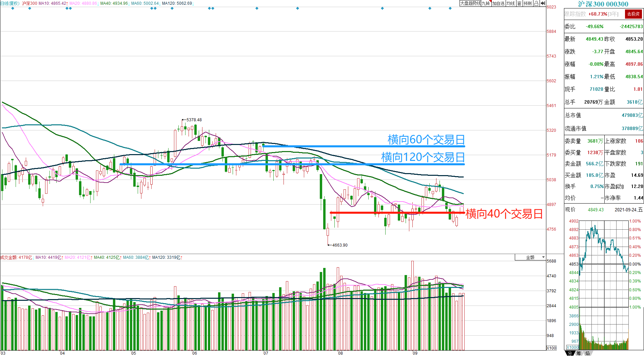This screenshot has width=644, height=356.
Task: Click the 最高 4897.06 value
Action: pos(634,64)
